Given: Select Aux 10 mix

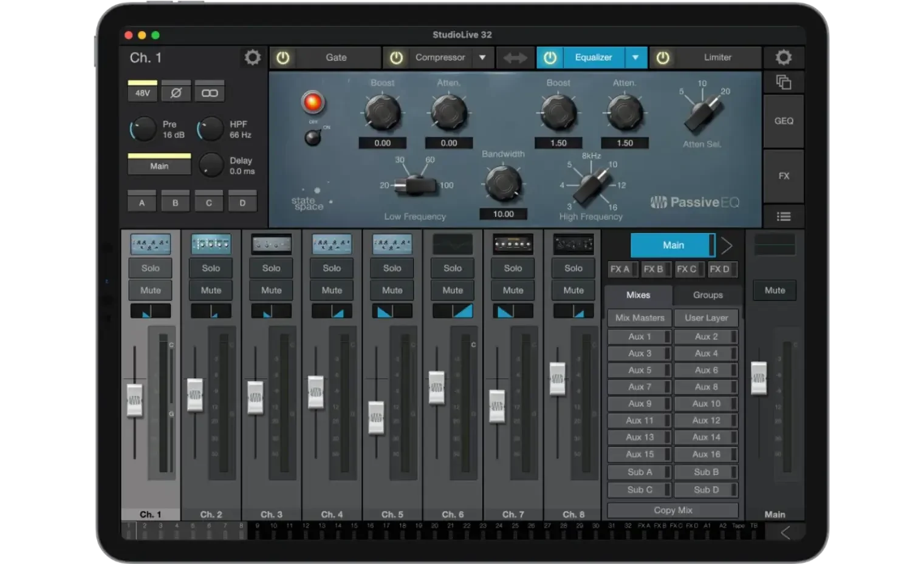Looking at the screenshot, I should coord(706,404).
